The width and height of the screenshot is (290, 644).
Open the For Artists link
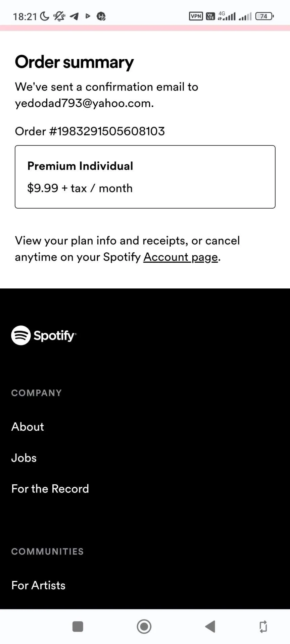pos(38,585)
